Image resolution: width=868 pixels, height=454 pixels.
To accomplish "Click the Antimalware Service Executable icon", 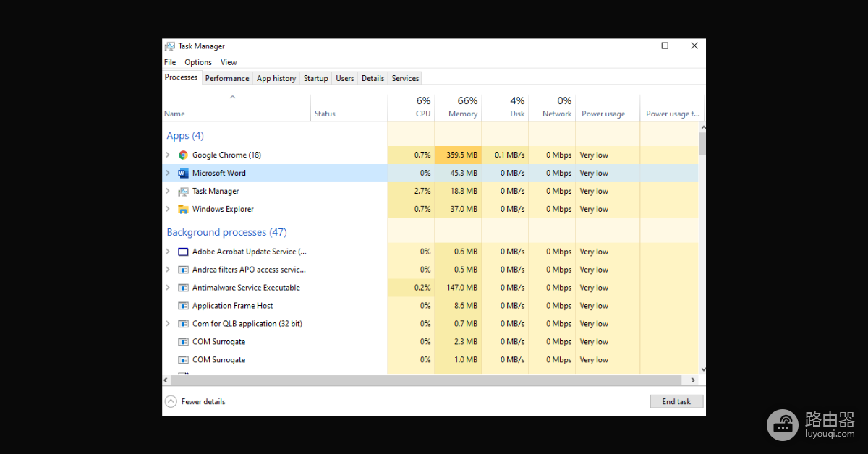I will tap(183, 288).
